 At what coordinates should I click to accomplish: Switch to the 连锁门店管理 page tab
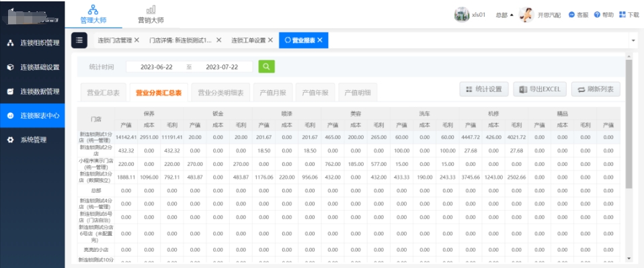pos(114,40)
